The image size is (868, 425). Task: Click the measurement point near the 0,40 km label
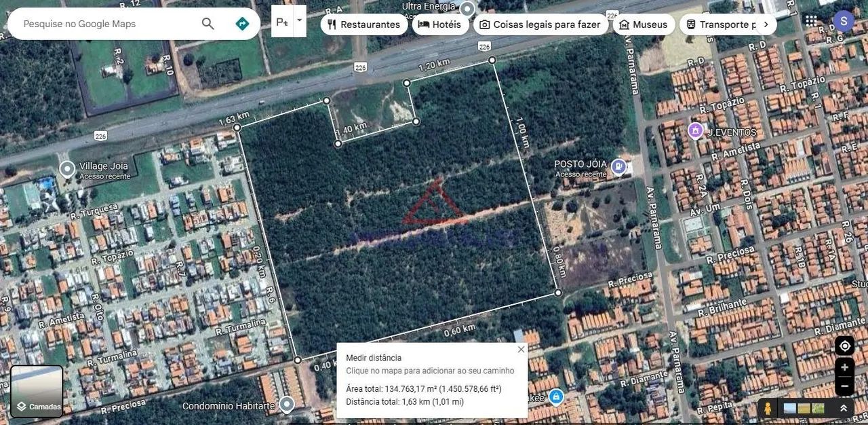(298, 360)
